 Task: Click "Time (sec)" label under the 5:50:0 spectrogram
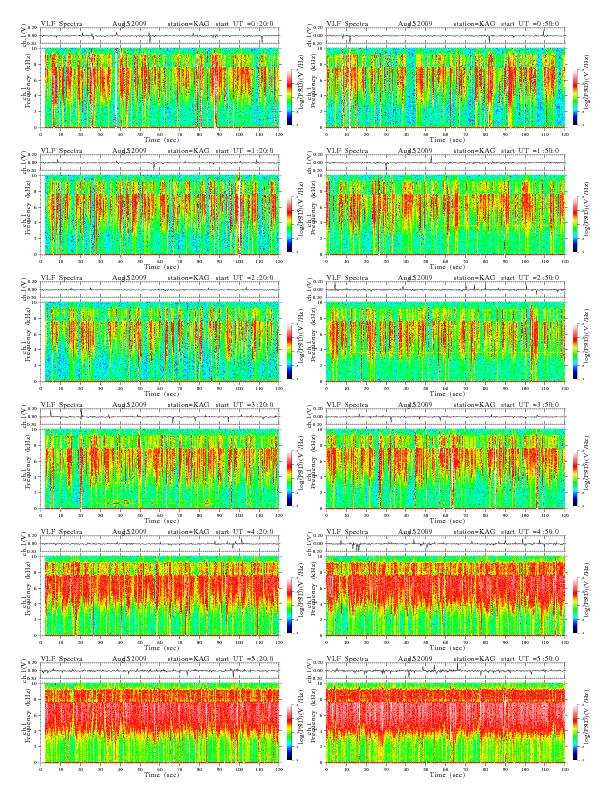pos(447,774)
